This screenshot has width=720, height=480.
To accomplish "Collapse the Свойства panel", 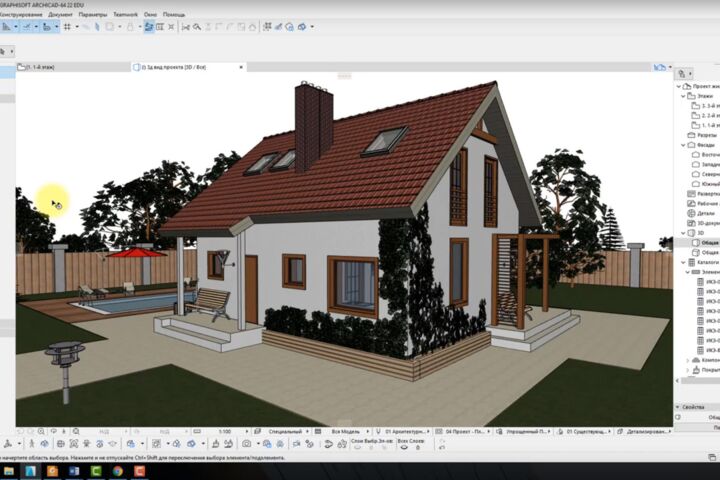I will 678,407.
